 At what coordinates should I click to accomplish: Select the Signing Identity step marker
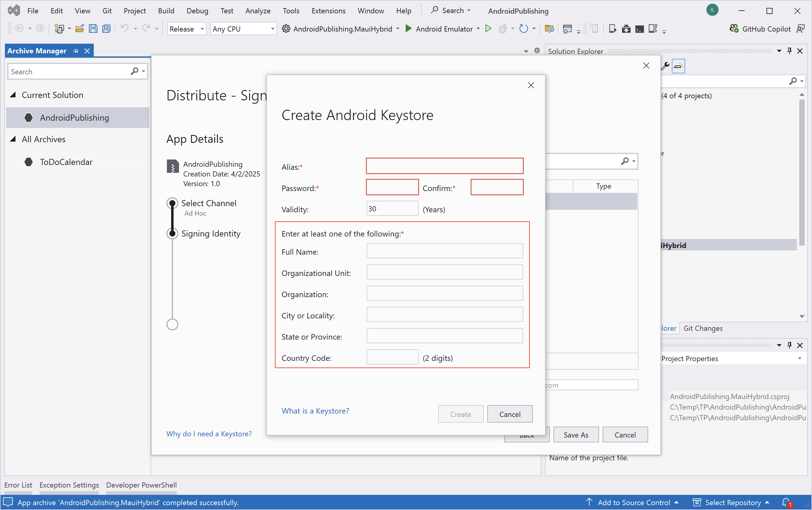pos(172,233)
